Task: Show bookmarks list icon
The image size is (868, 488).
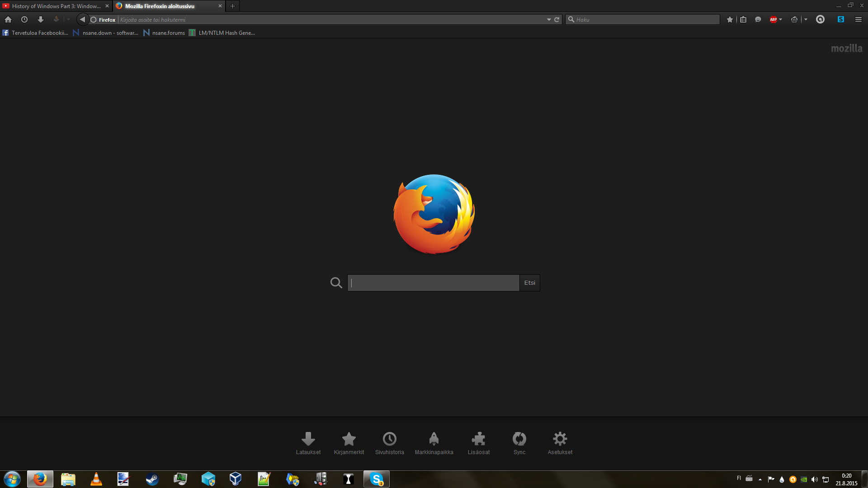Action: point(743,19)
